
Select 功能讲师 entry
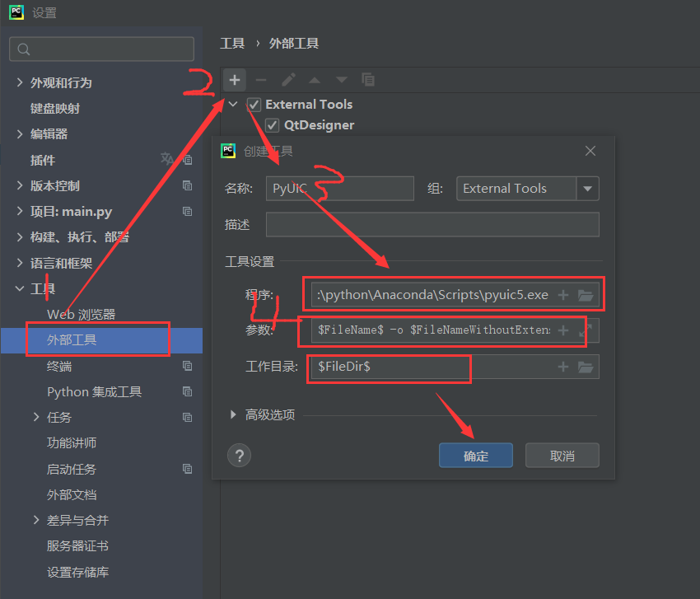72,442
